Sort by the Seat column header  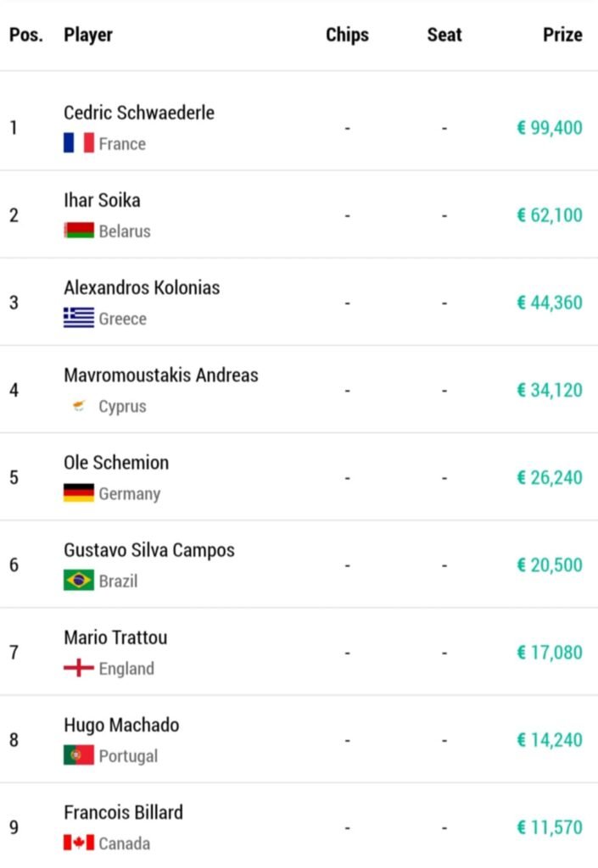click(x=444, y=35)
